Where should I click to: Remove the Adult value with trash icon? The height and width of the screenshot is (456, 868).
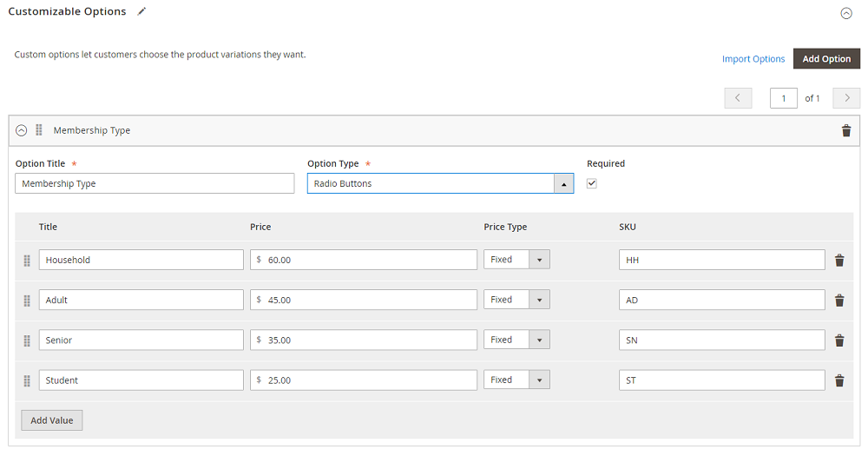839,300
